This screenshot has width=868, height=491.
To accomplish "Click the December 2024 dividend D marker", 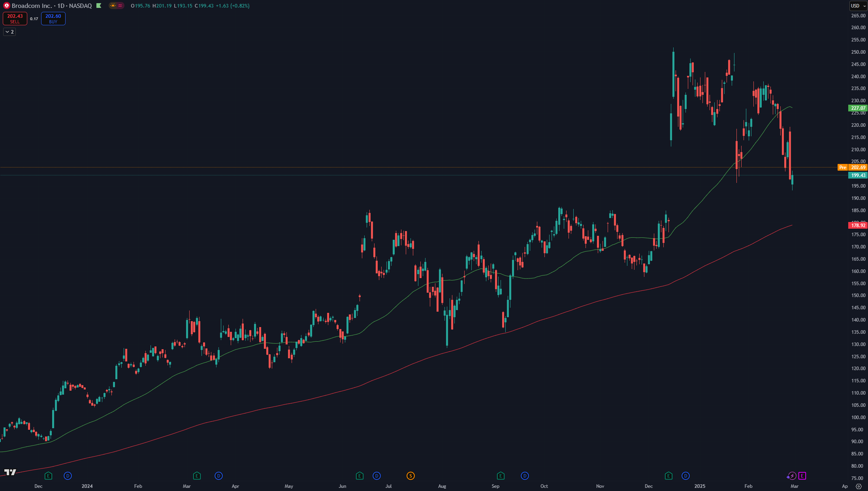I will click(685, 476).
